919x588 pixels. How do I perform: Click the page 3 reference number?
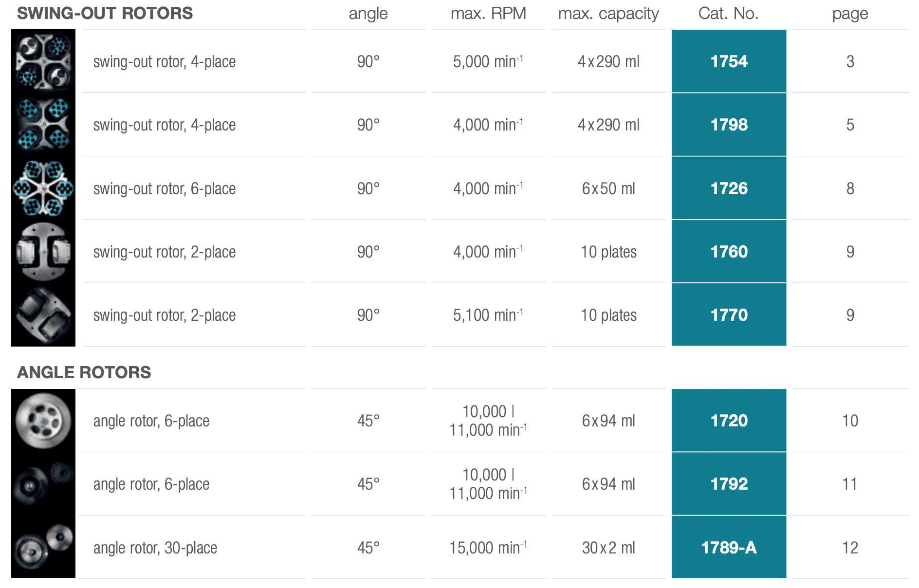[x=850, y=61]
